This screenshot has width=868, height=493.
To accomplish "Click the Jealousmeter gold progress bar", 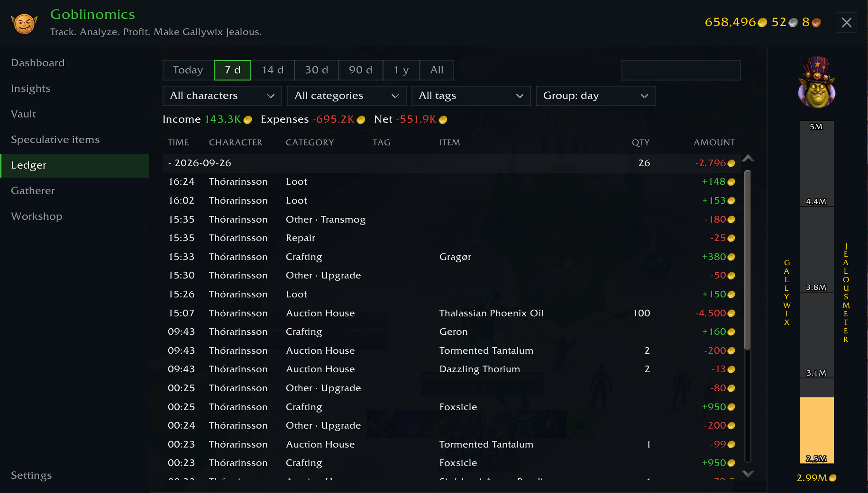I will (816, 430).
